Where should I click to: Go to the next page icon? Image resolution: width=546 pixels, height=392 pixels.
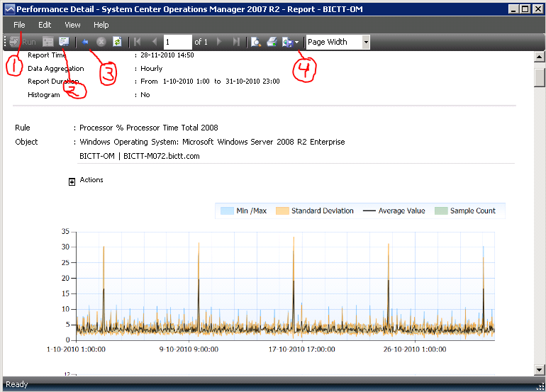tap(219, 42)
